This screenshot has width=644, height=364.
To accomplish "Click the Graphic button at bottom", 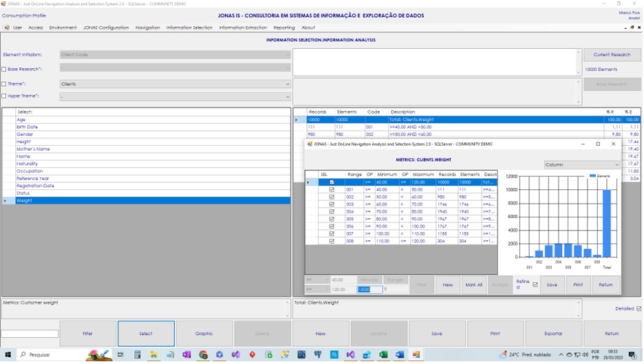I will point(204,334).
